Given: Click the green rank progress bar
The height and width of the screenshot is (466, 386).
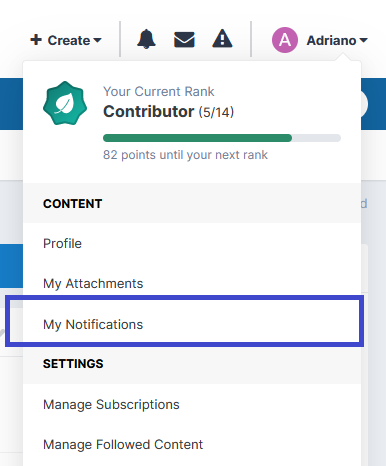Looking at the screenshot, I should (x=222, y=138).
